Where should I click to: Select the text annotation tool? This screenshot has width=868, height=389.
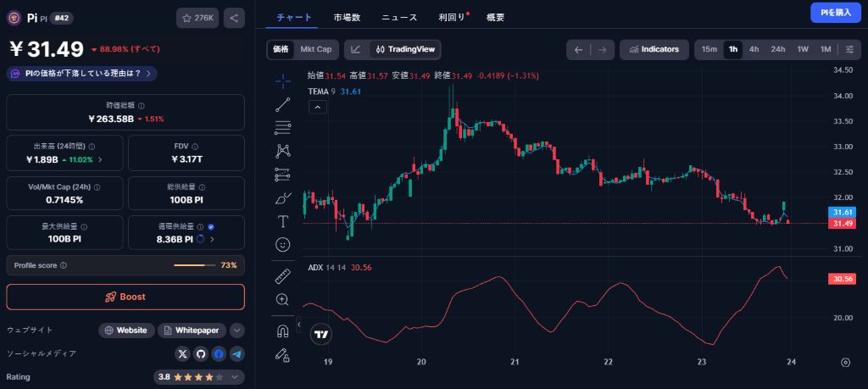pos(283,221)
